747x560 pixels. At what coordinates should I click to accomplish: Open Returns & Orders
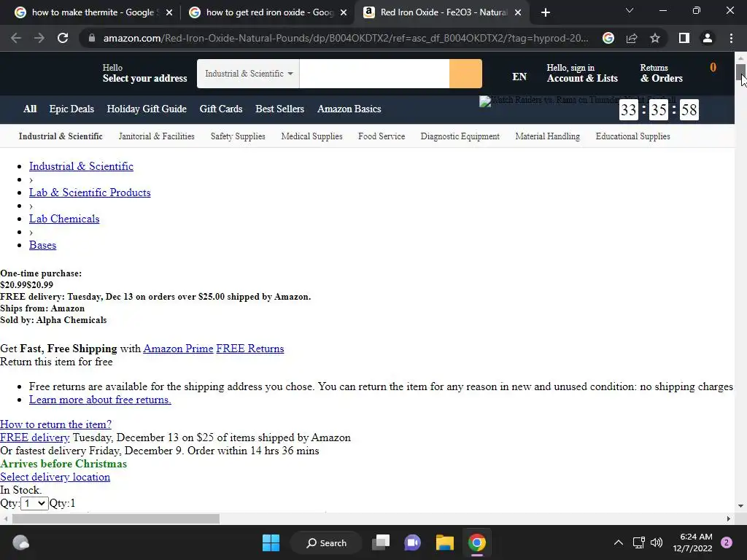click(661, 74)
